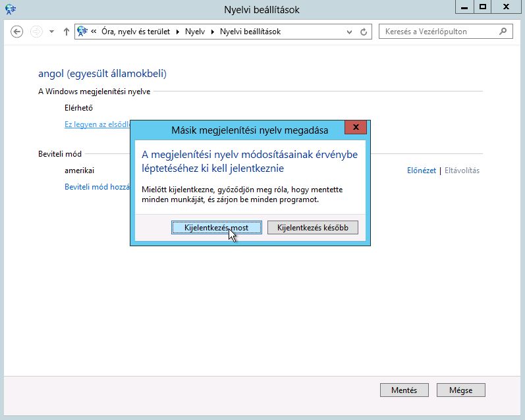Click the search magnifier icon

pos(503,31)
